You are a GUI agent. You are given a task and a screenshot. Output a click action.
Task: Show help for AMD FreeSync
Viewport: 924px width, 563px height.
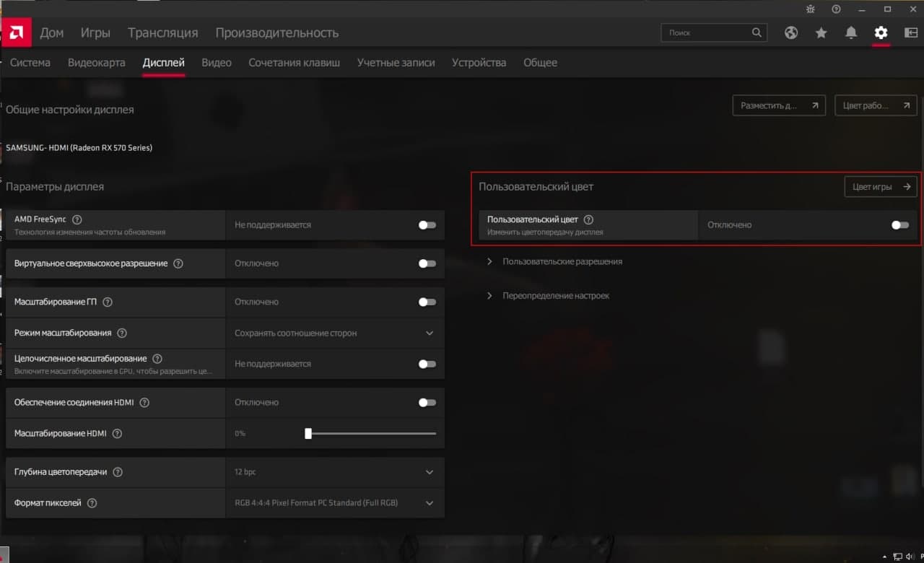77,219
